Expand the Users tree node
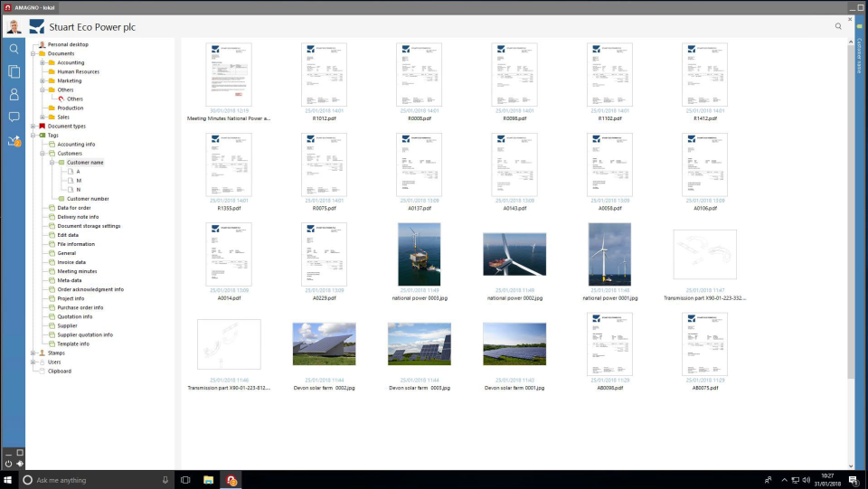The image size is (868, 489). click(x=33, y=362)
